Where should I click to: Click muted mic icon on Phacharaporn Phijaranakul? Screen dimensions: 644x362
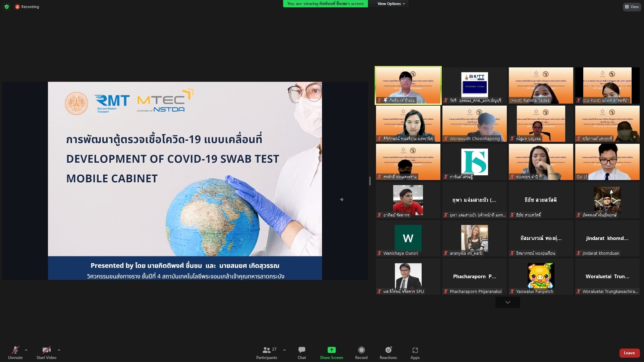coord(446,292)
